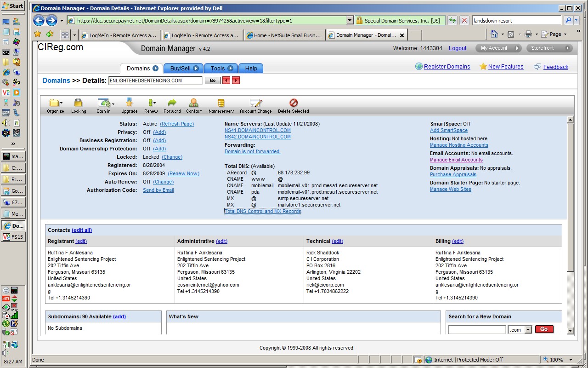Click the Windows Start button
This screenshot has height=368, width=588.
click(x=13, y=6)
